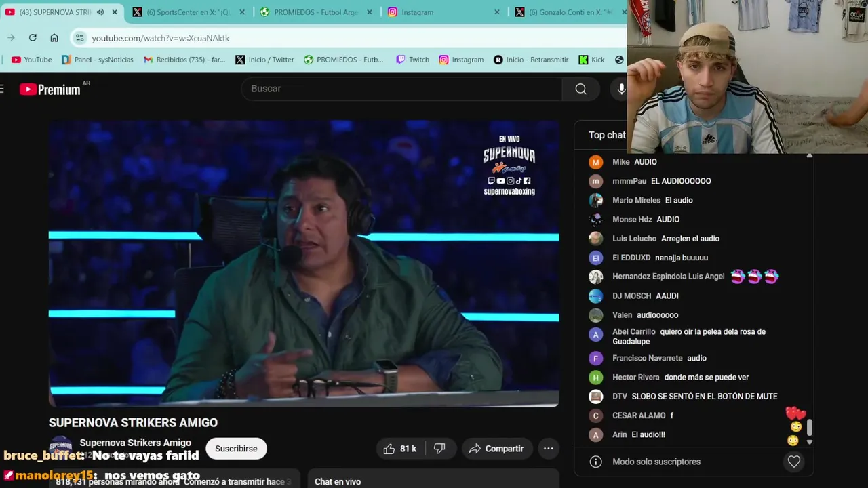Click the chat scrollbar thumb

point(809,428)
